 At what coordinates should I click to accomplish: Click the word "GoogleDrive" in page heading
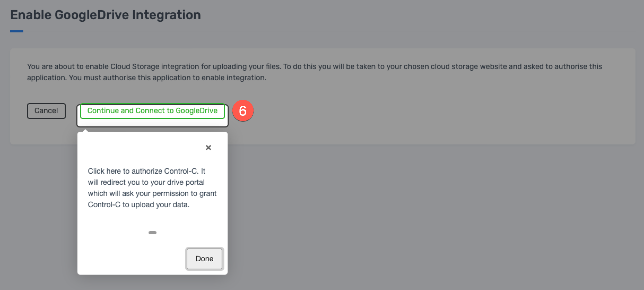pyautogui.click(x=92, y=15)
